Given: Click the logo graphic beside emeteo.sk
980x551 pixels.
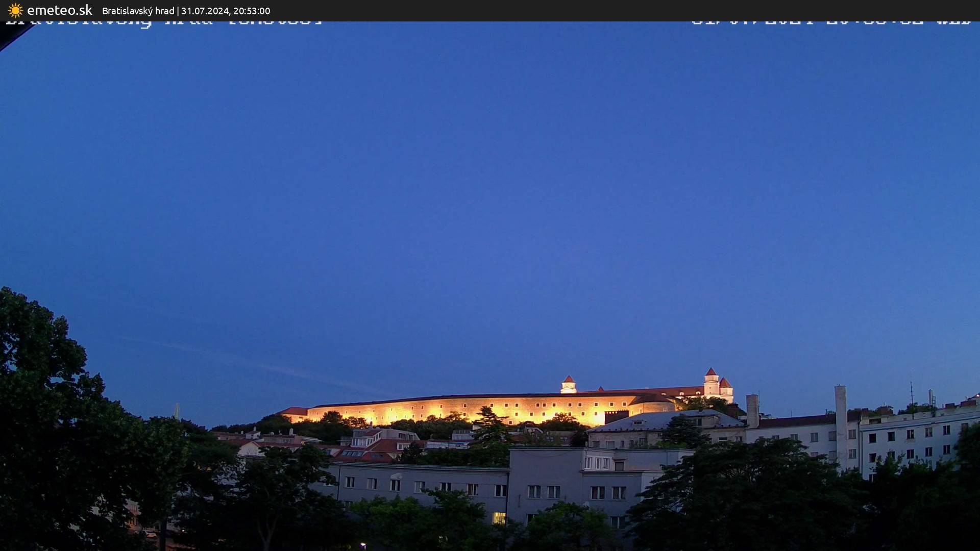Looking at the screenshot, I should 15,10.
